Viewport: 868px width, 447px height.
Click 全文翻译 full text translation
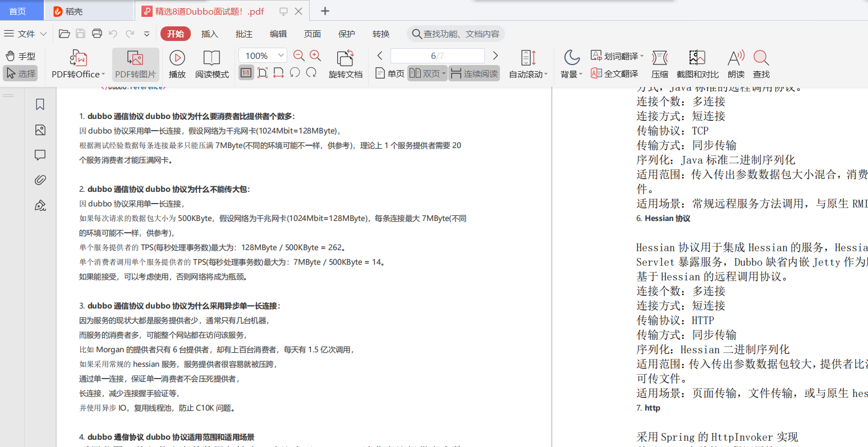click(x=615, y=73)
